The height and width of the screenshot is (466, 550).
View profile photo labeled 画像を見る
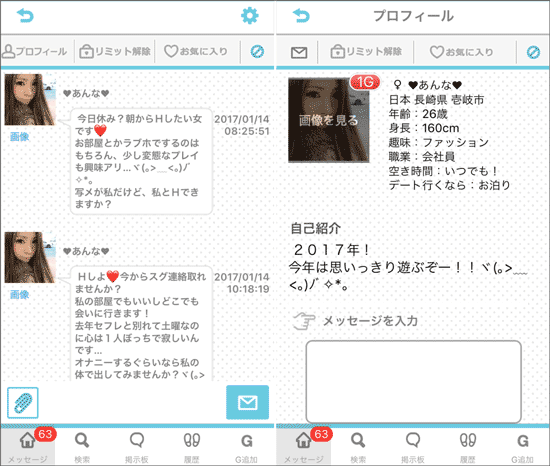click(x=329, y=120)
